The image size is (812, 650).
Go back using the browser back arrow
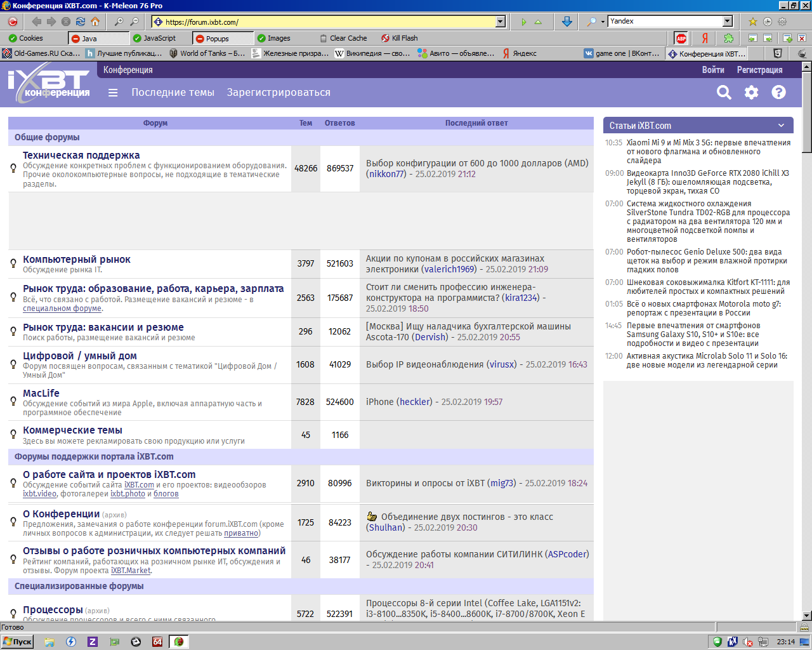(x=37, y=22)
